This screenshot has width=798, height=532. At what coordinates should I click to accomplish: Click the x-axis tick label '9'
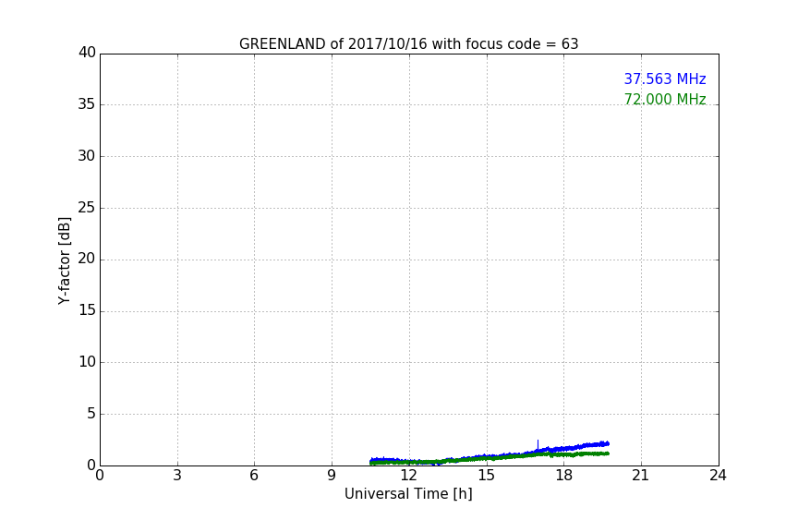click(332, 476)
